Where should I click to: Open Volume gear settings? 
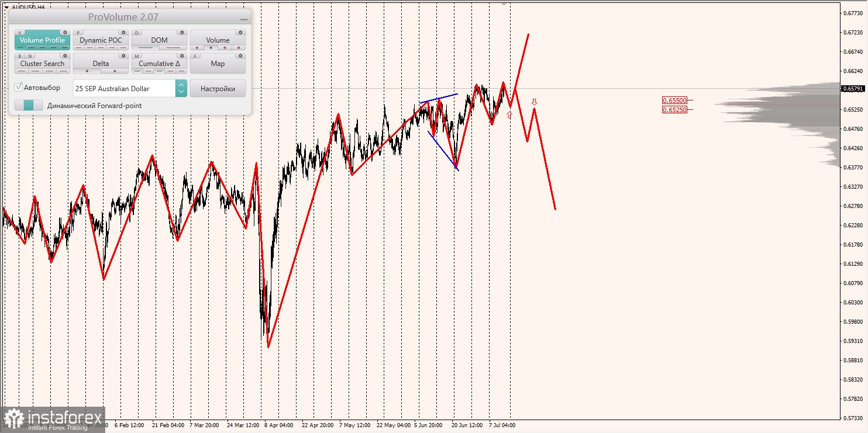(x=240, y=32)
